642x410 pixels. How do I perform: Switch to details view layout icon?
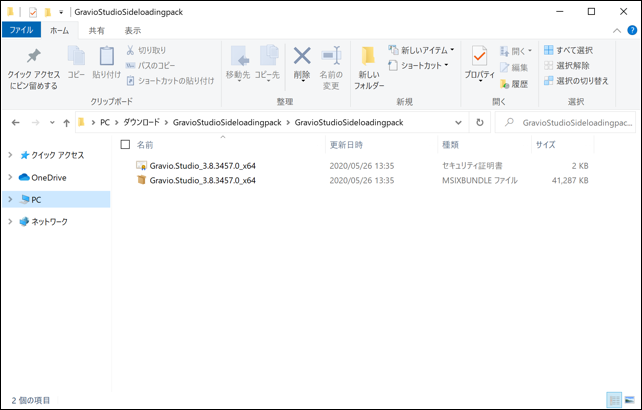(x=614, y=400)
